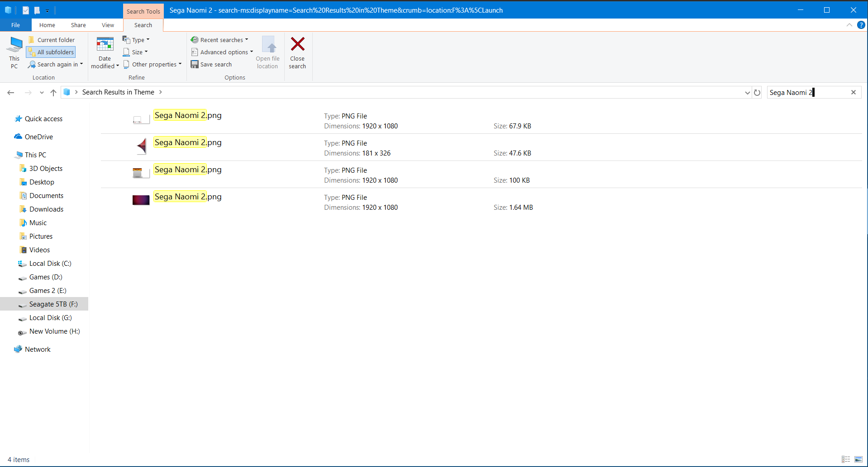This screenshot has height=467, width=868.
Task: Open Customize Quick Access Toolbar dropdown
Action: [x=47, y=10]
